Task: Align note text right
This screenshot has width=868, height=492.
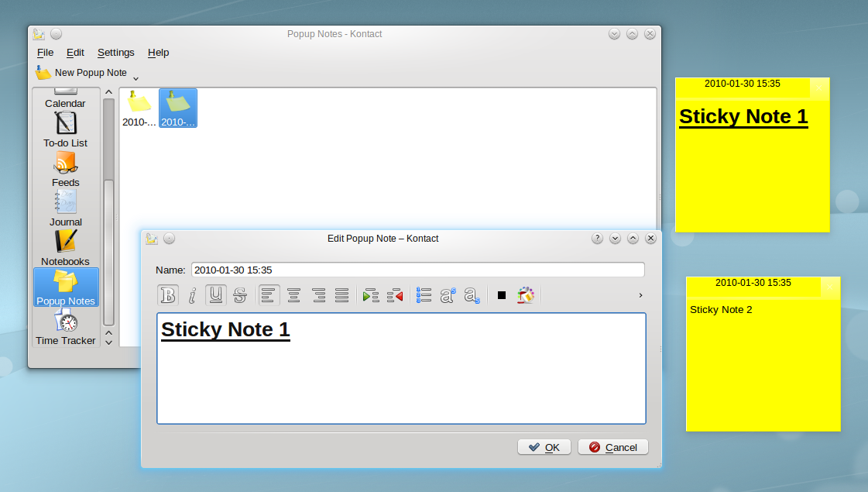Action: [x=318, y=295]
